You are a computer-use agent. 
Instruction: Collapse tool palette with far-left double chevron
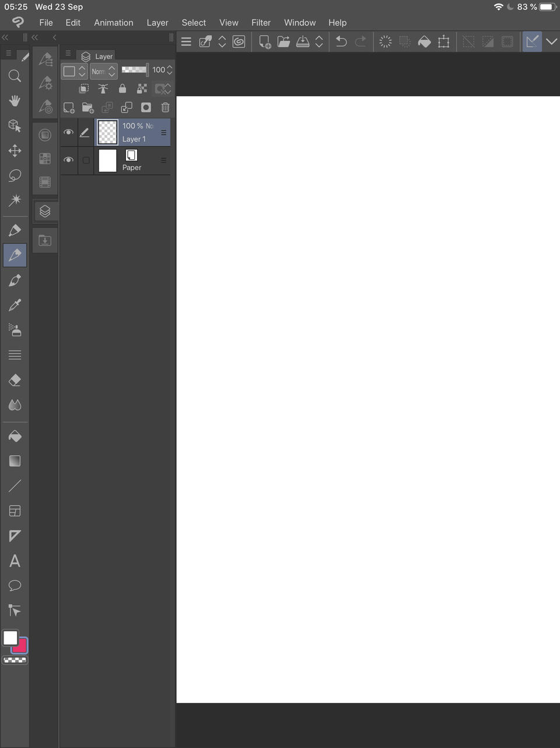coord(5,37)
